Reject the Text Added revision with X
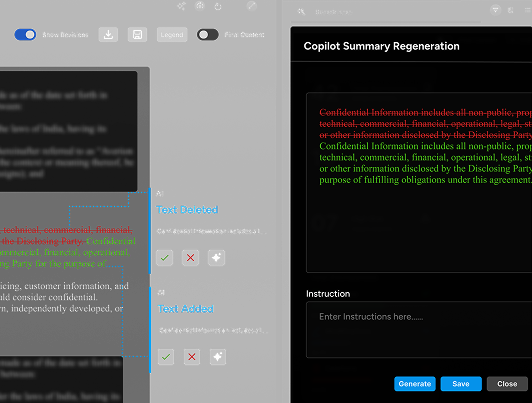Viewport: 532px width, 403px height. coord(192,357)
